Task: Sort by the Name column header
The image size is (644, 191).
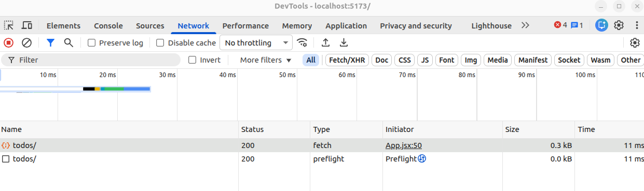Action: 119,129
